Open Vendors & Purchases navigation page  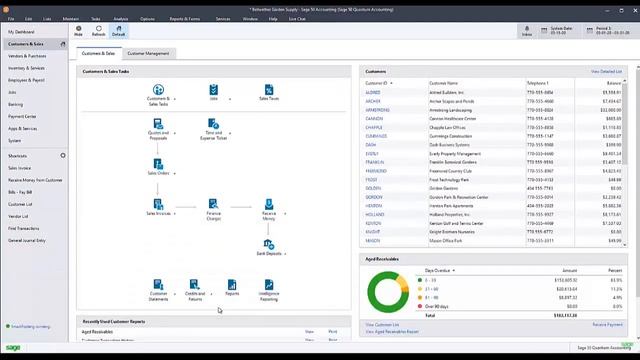tap(27, 56)
